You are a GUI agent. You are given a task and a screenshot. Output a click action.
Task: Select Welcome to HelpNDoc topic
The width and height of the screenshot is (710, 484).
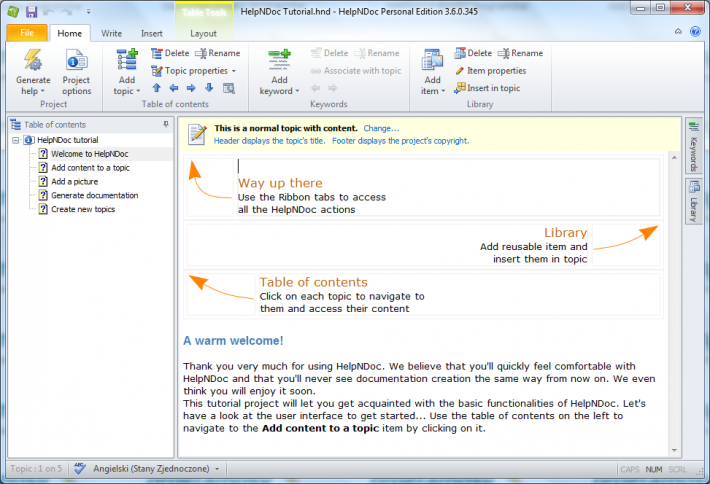(x=90, y=154)
